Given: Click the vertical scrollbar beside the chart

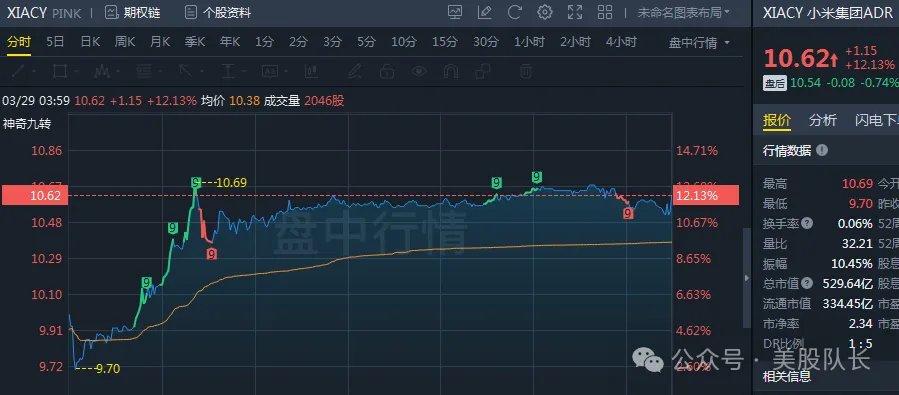Looking at the screenshot, I should point(746,278).
